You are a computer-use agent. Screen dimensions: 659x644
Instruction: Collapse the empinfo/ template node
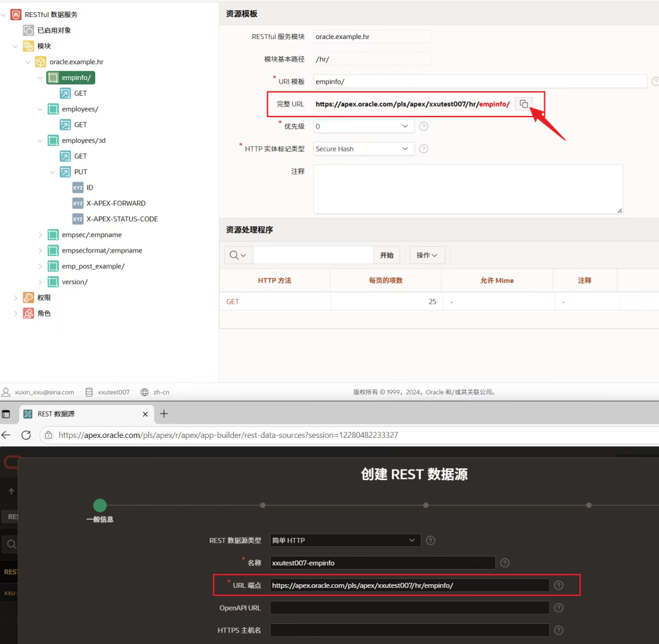tap(40, 77)
